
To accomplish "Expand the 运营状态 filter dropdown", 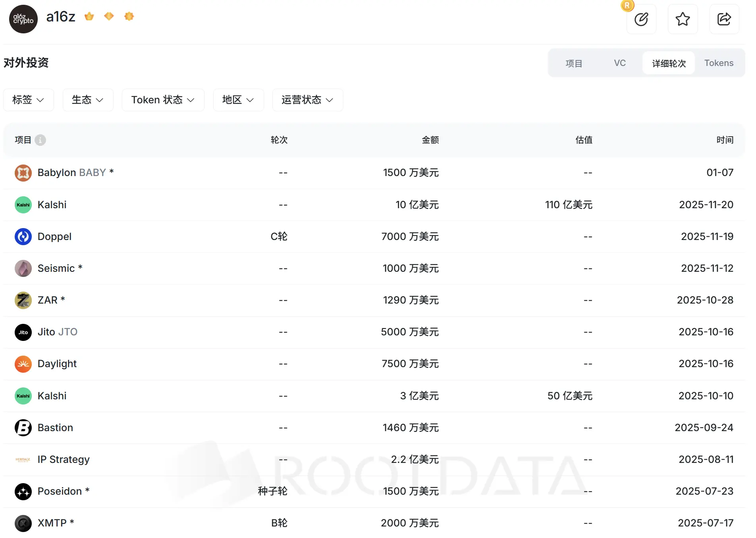I will click(307, 100).
